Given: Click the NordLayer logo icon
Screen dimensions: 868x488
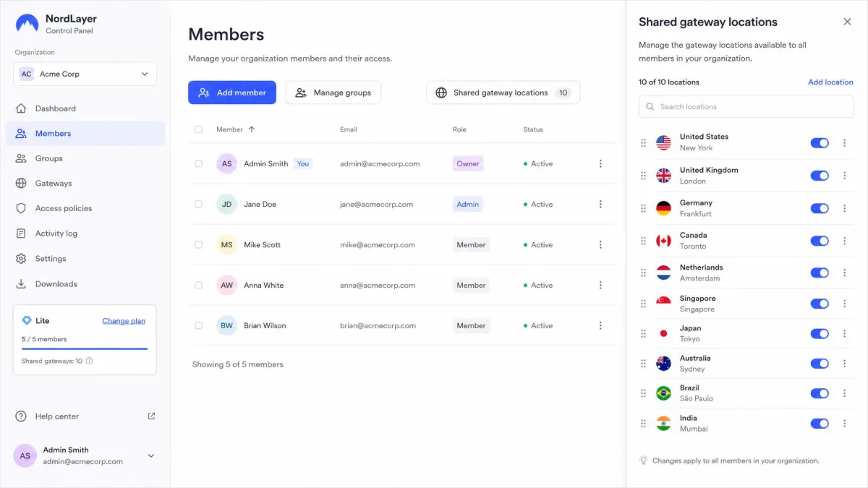Looking at the screenshot, I should (27, 24).
